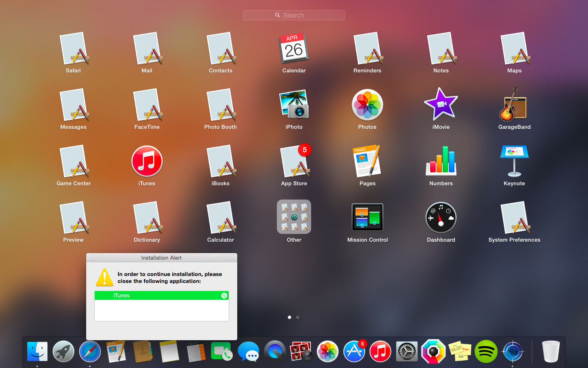
Task: Open Photo Booth from the Dock
Action: [x=301, y=352]
